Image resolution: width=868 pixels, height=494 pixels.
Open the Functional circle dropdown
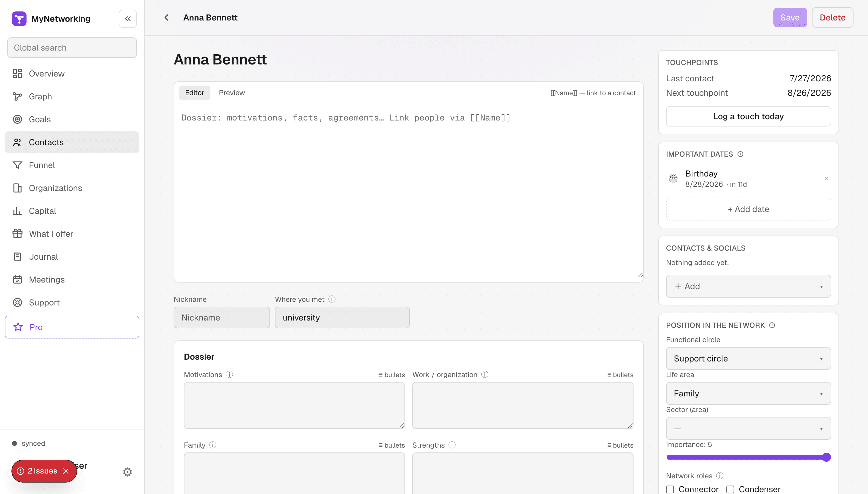pos(749,358)
